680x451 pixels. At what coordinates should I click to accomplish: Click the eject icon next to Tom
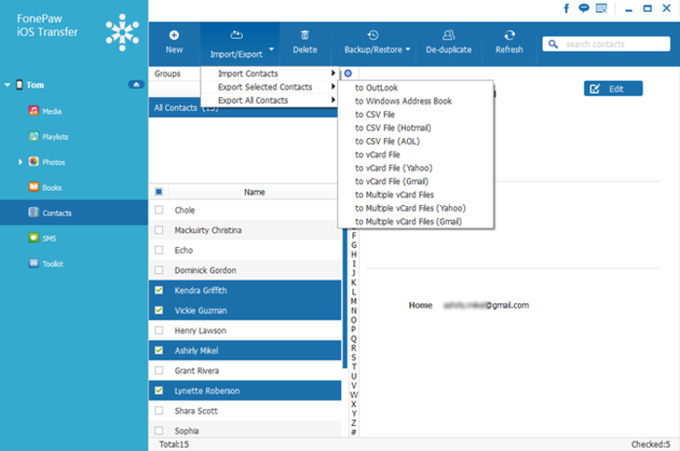pyautogui.click(x=136, y=85)
